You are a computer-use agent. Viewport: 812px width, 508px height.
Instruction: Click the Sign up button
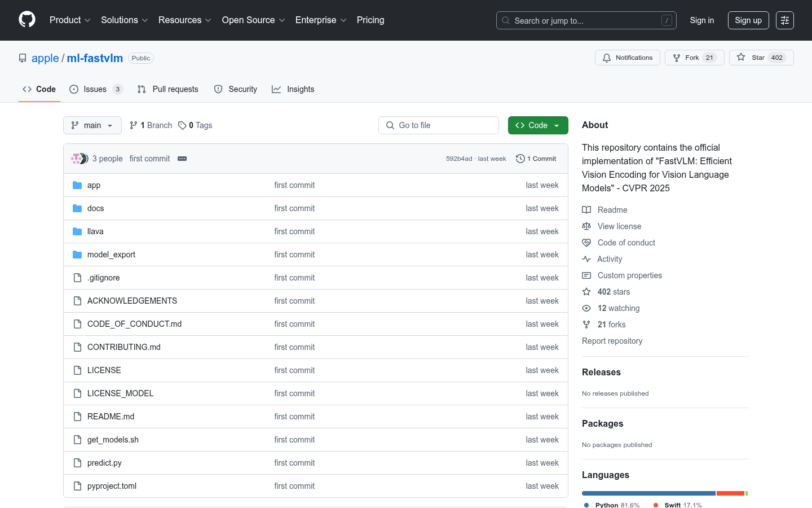(x=748, y=20)
